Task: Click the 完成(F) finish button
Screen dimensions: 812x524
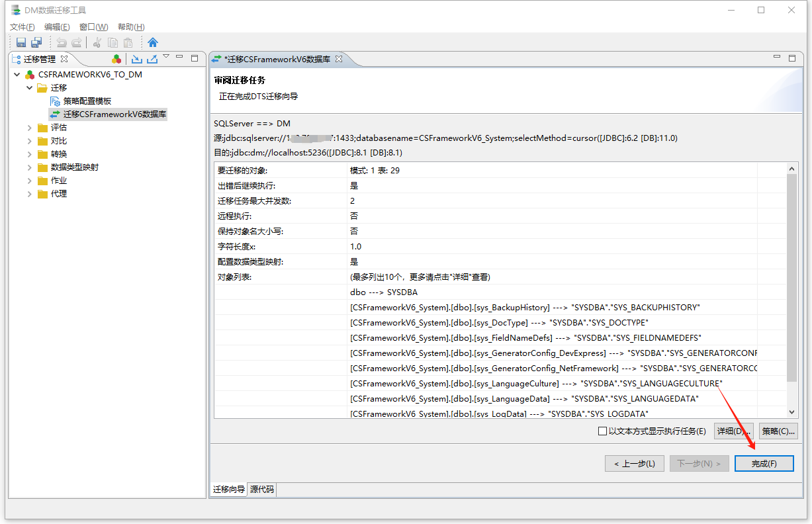Action: click(764, 464)
